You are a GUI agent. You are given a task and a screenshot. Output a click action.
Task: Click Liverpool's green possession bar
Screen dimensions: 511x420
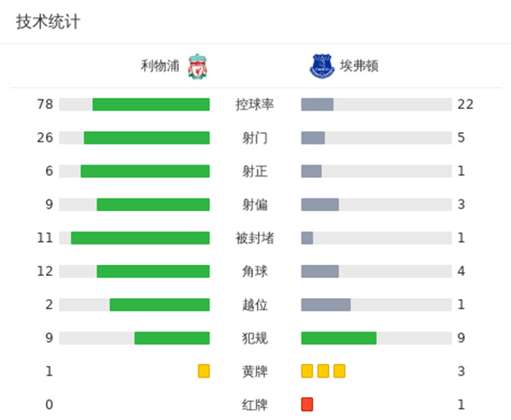[x=151, y=105]
